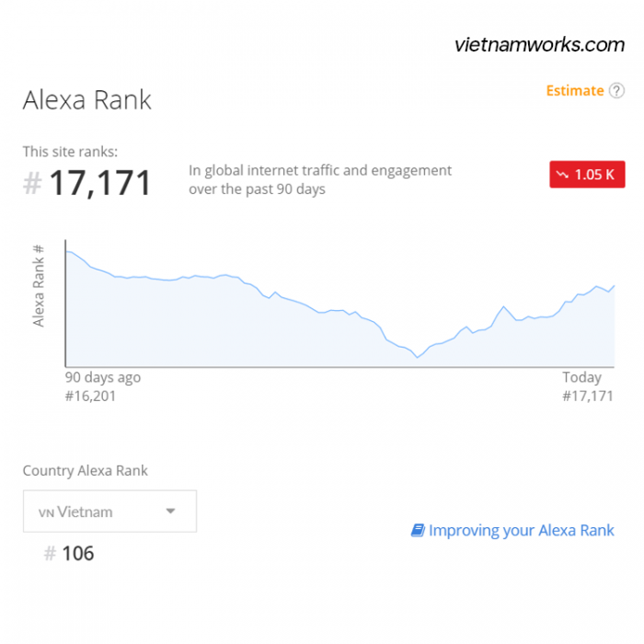Click the Alexa Rank # vertical axis label
644x644 pixels.
point(39,286)
